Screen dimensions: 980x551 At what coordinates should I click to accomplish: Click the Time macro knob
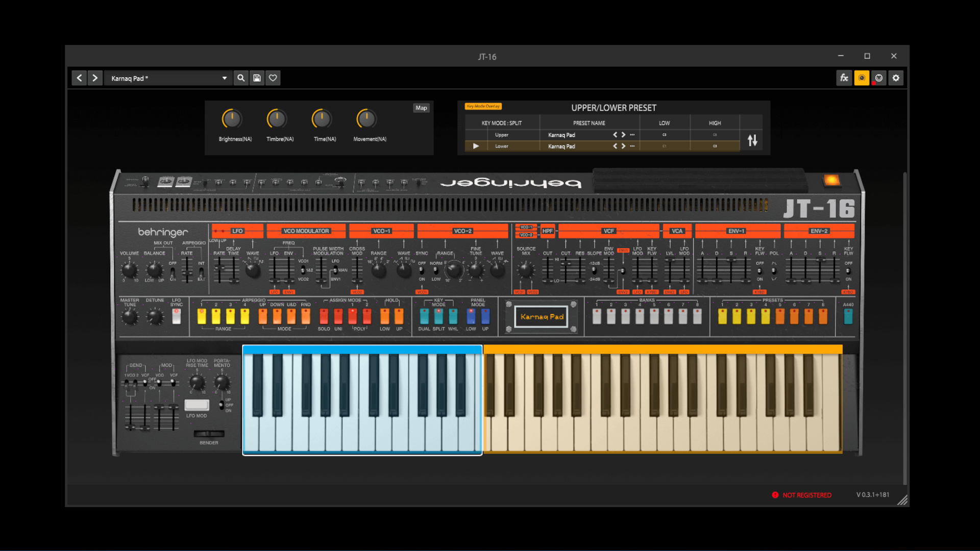tap(322, 119)
